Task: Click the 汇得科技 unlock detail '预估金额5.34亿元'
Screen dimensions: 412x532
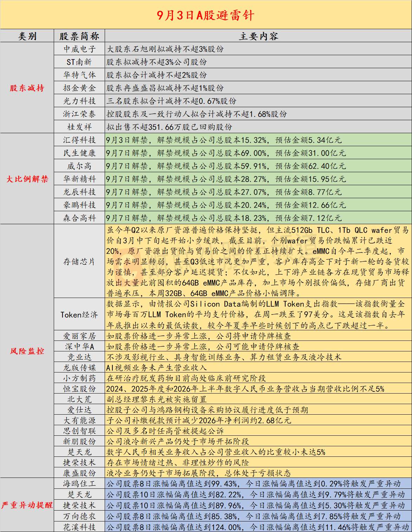Action: point(308,140)
